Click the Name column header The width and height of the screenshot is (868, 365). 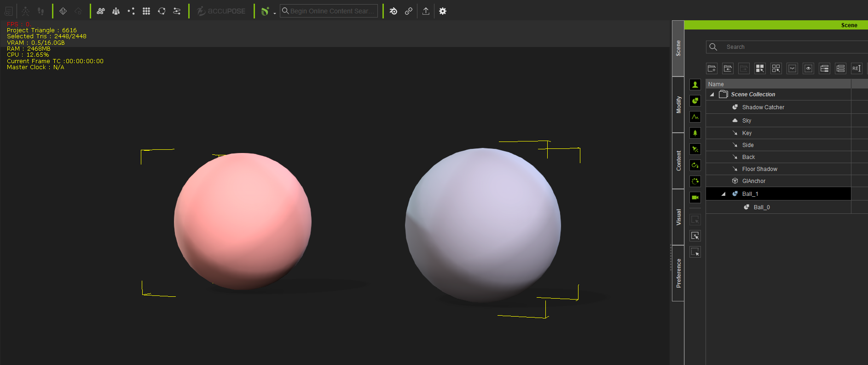(778, 84)
